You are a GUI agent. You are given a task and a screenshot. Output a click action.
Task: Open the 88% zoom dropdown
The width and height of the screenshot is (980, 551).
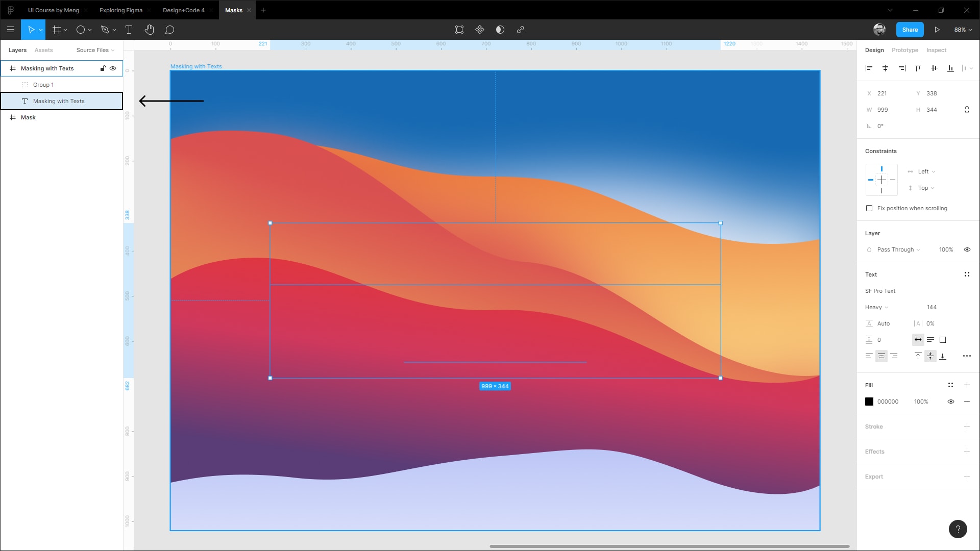coord(963,30)
